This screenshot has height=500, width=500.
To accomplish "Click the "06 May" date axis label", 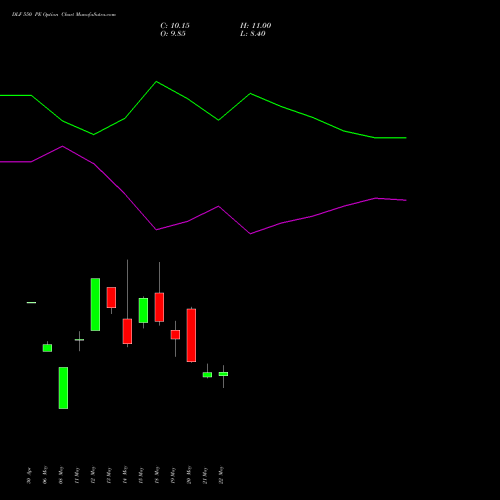I will click(x=45, y=475).
